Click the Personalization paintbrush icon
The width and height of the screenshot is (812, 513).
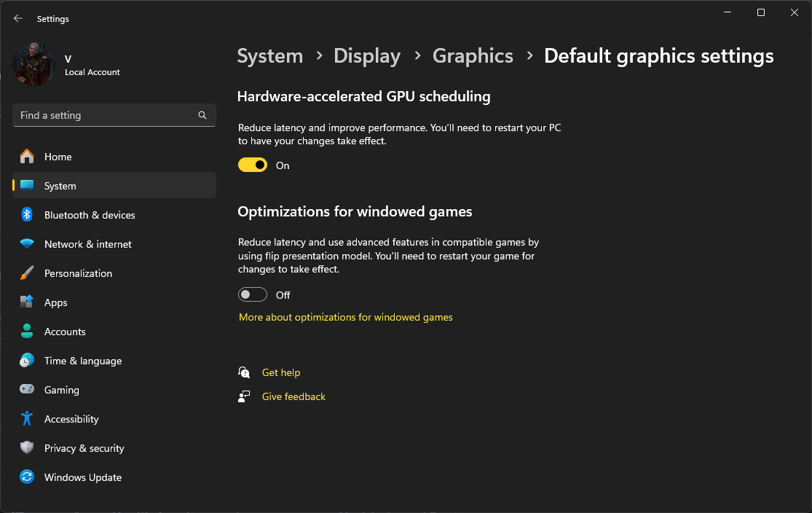[x=27, y=273]
